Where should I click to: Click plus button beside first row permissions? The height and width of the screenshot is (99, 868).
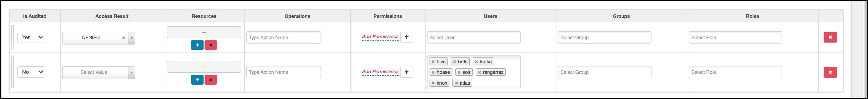tap(406, 37)
